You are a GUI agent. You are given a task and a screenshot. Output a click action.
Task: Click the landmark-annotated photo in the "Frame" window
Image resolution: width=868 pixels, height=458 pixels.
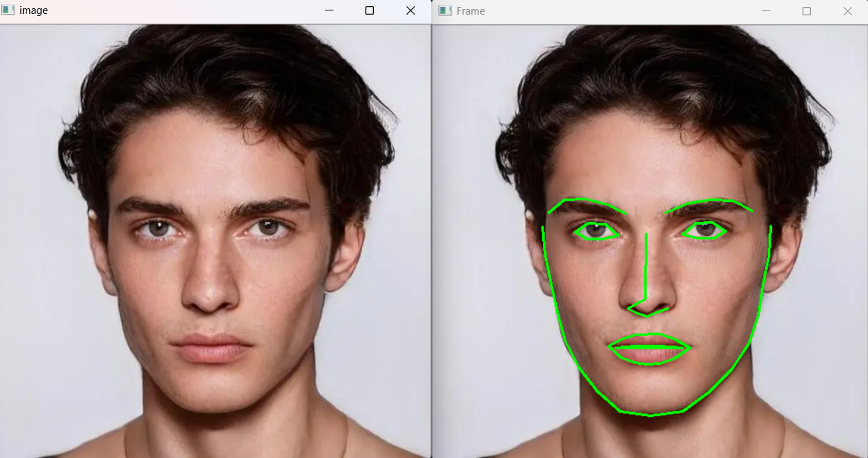(x=650, y=241)
